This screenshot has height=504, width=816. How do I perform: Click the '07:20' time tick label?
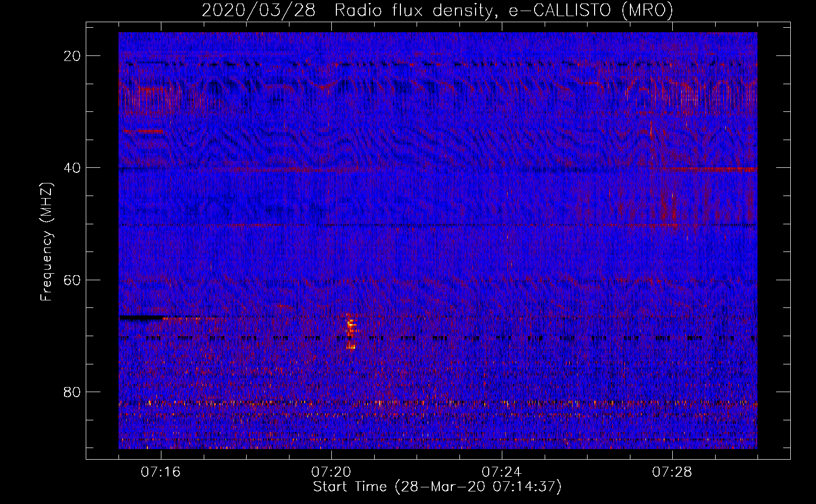(331, 472)
